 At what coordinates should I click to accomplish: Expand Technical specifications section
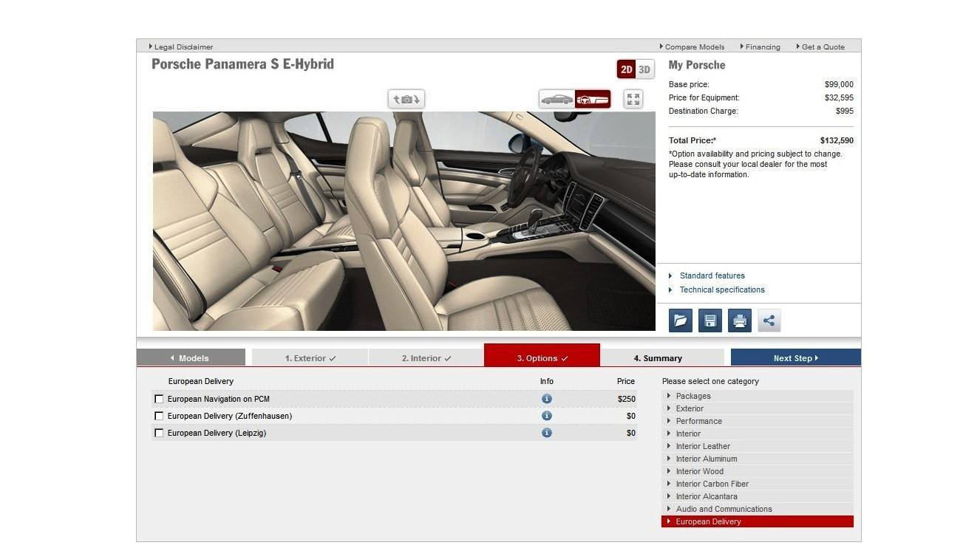click(722, 290)
